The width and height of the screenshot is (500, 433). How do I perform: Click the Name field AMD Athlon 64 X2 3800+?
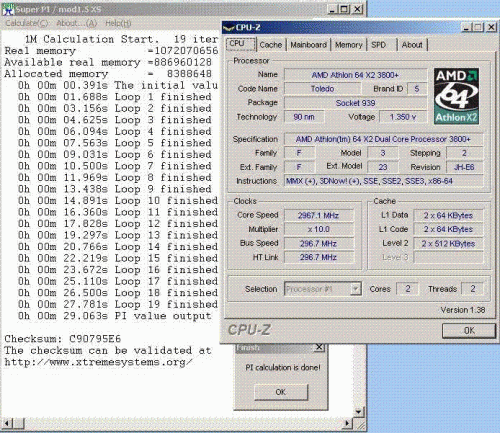coord(355,75)
